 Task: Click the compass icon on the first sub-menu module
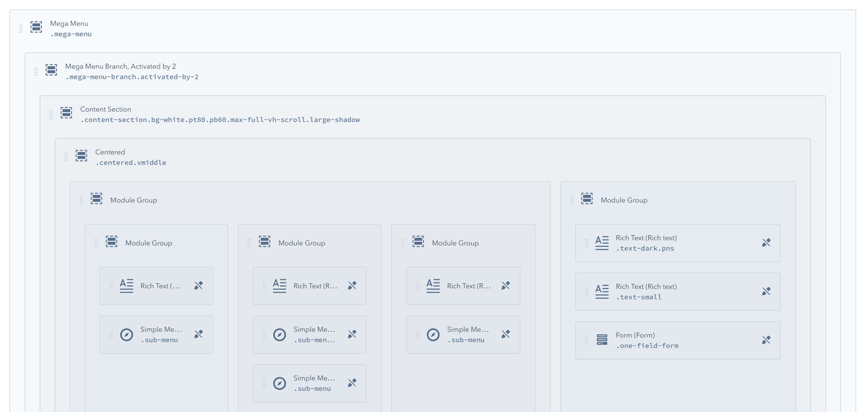(x=126, y=335)
